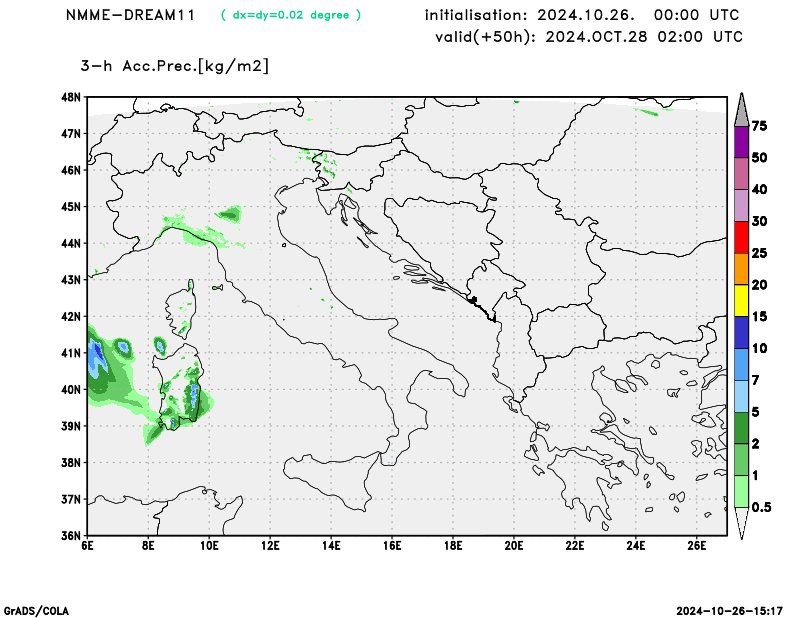
Task: Click the 6E longitude axis label
Action: (87, 546)
